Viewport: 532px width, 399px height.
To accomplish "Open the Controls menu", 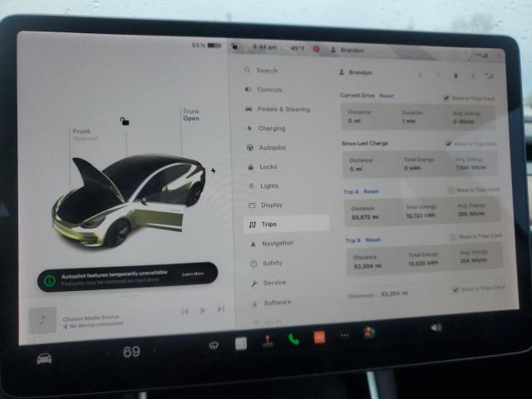I will point(264,90).
